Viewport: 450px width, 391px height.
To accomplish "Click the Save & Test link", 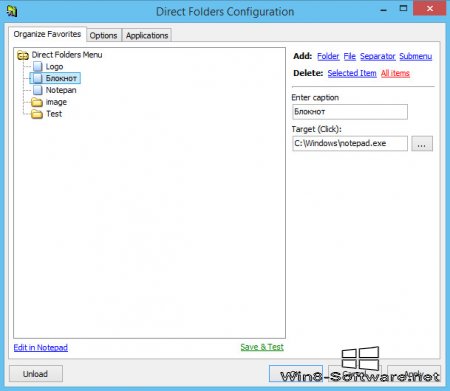I will (x=262, y=347).
